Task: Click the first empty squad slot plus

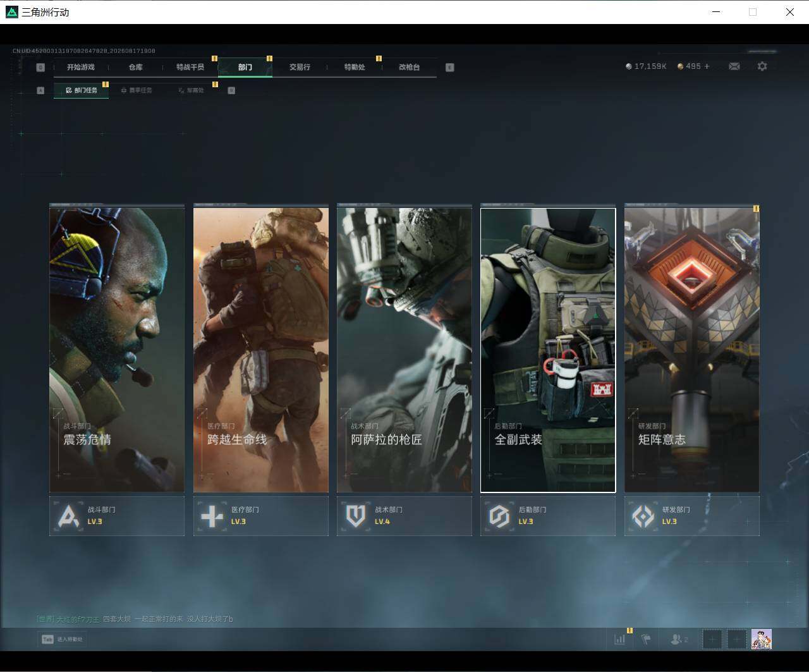Action: pyautogui.click(x=712, y=639)
